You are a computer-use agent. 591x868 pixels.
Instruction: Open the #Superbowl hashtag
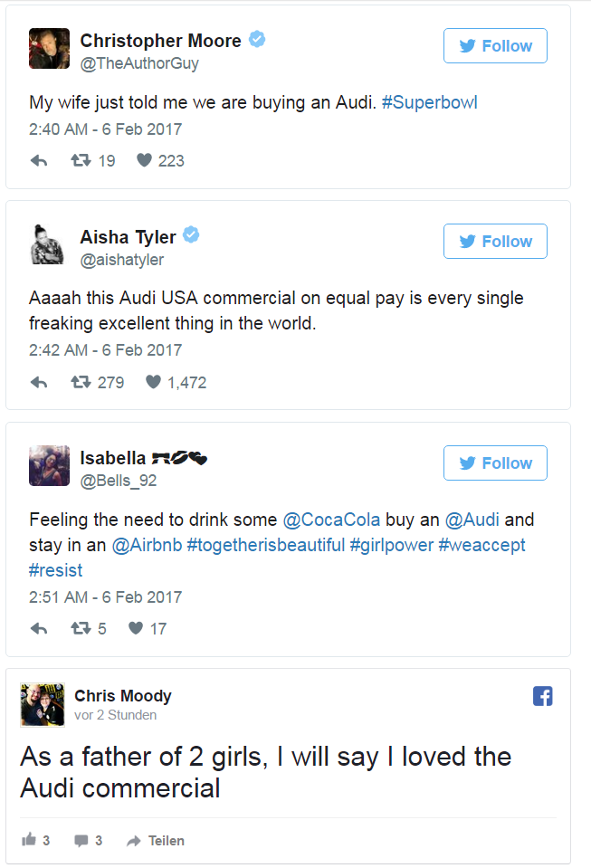coord(429,102)
